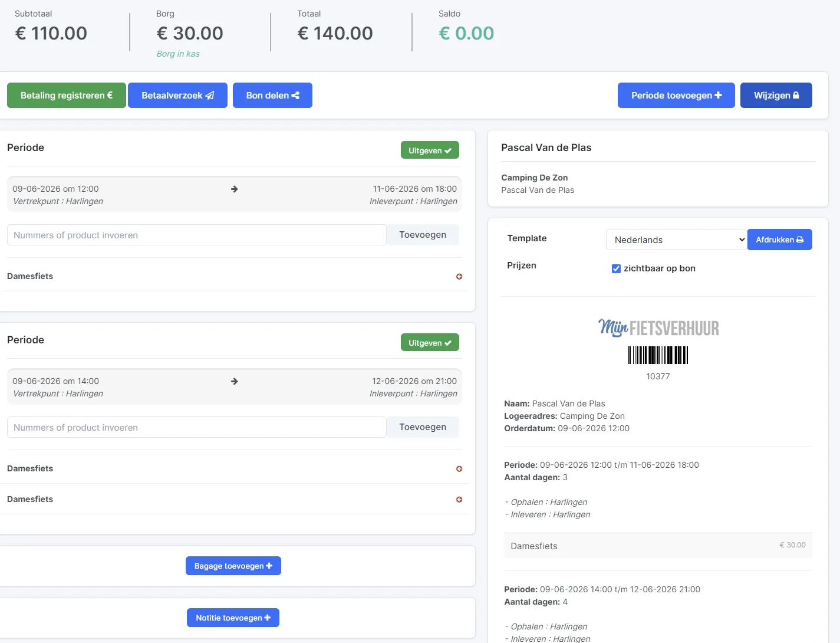
Task: Click Betaling registreren button
Action: coord(67,96)
